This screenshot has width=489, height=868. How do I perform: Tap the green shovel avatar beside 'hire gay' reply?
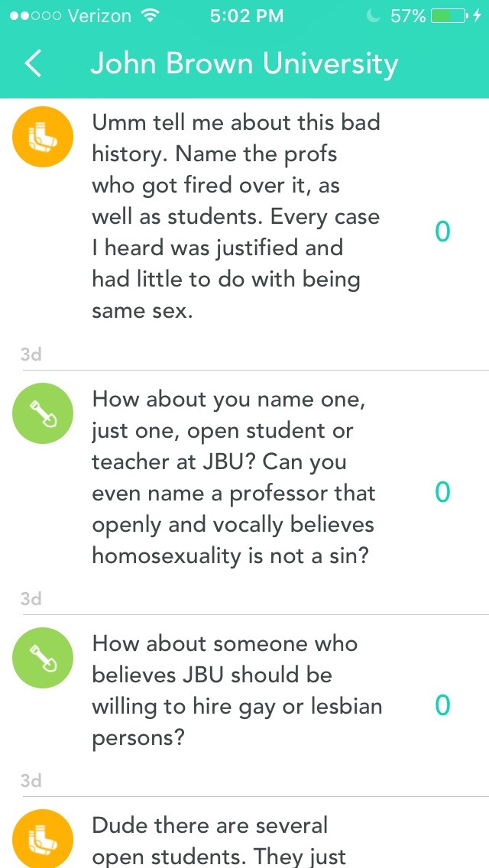43,659
